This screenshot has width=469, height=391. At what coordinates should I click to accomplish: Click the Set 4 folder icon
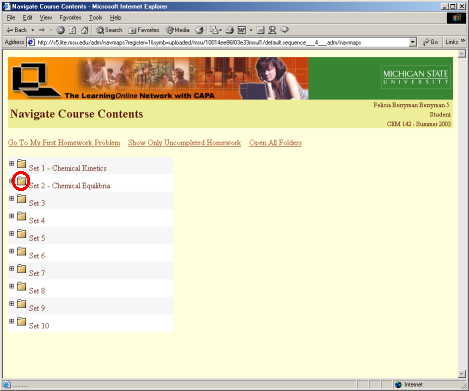point(22,216)
